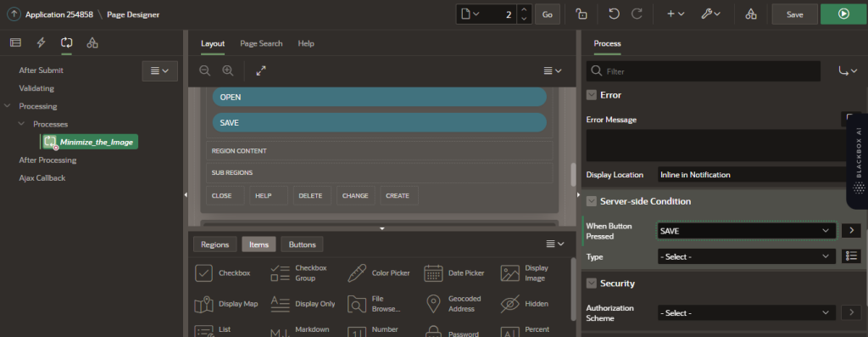Open the Authorization Scheme select list

pyautogui.click(x=746, y=312)
